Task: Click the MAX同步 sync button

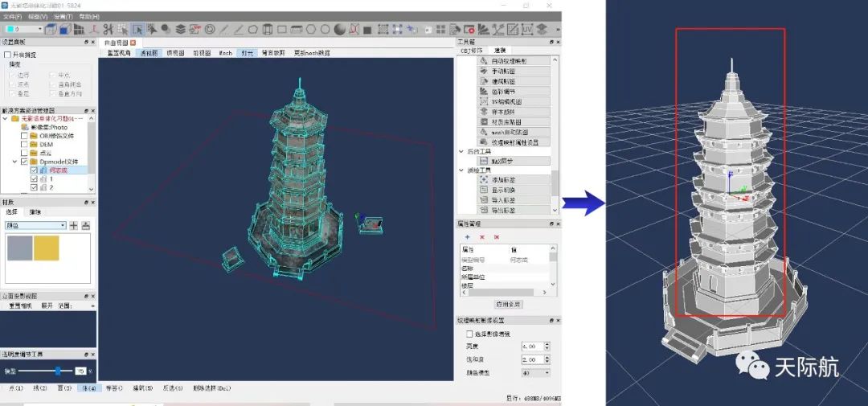Action: pos(514,161)
